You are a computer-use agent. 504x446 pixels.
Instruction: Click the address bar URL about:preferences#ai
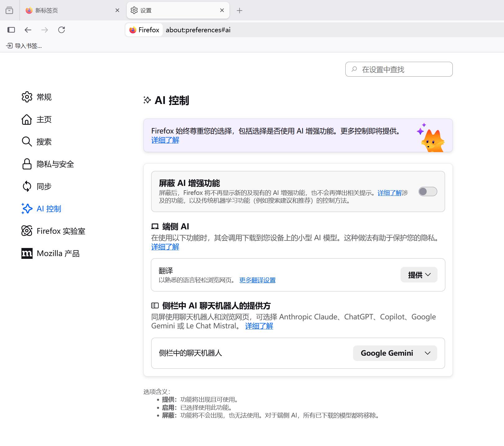click(x=198, y=30)
